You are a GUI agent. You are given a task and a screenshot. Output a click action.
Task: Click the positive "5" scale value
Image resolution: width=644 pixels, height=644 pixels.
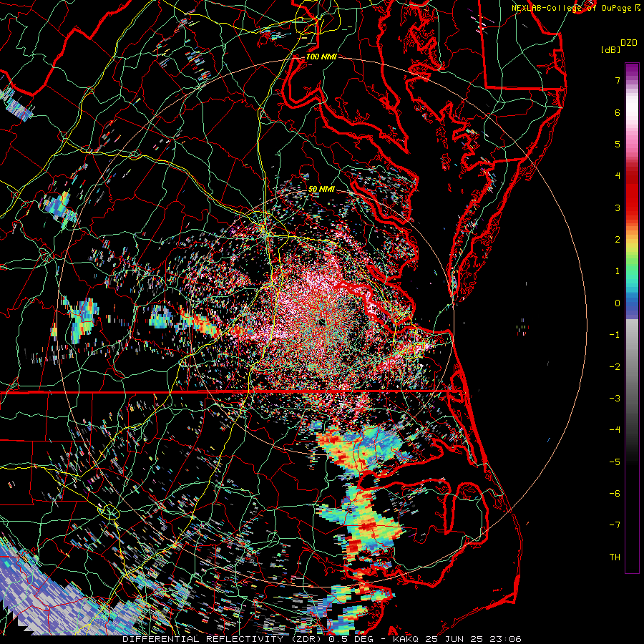[x=618, y=144]
